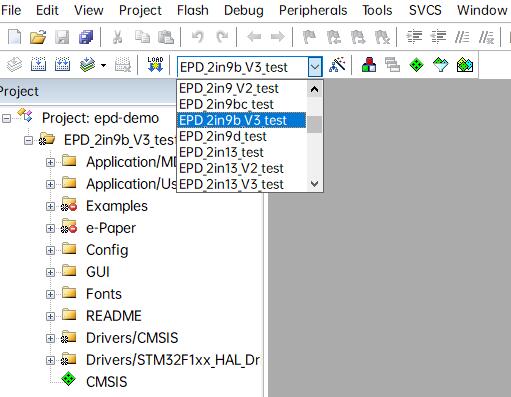Click the Build target icon

coord(38,64)
